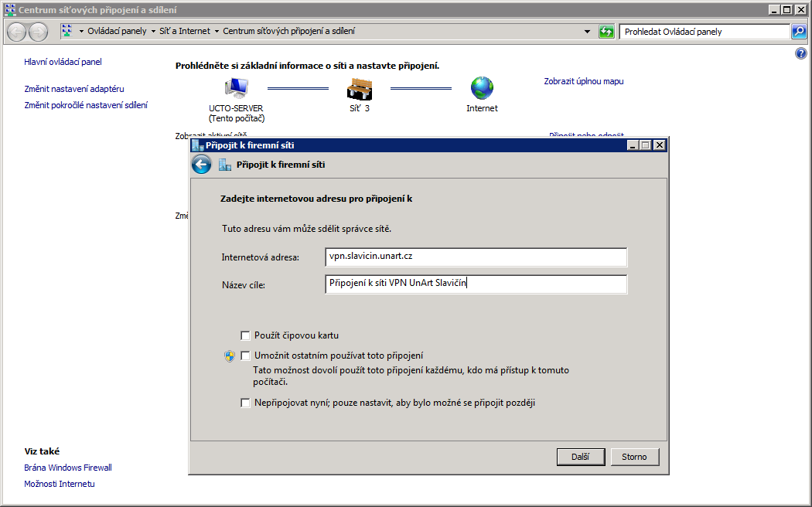Select 'Ovládací panely' breadcrumb item
This screenshot has width=812, height=507.
[x=116, y=32]
